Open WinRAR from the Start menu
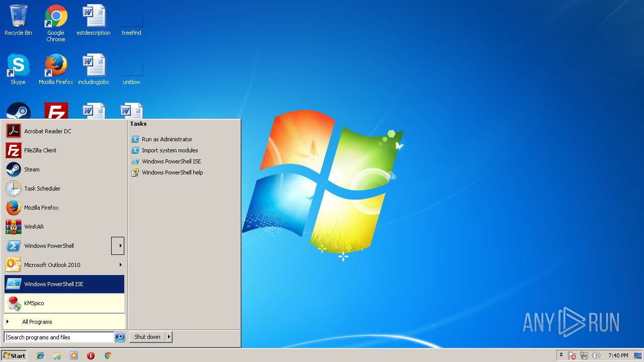This screenshot has width=644, height=362. pyautogui.click(x=64, y=227)
